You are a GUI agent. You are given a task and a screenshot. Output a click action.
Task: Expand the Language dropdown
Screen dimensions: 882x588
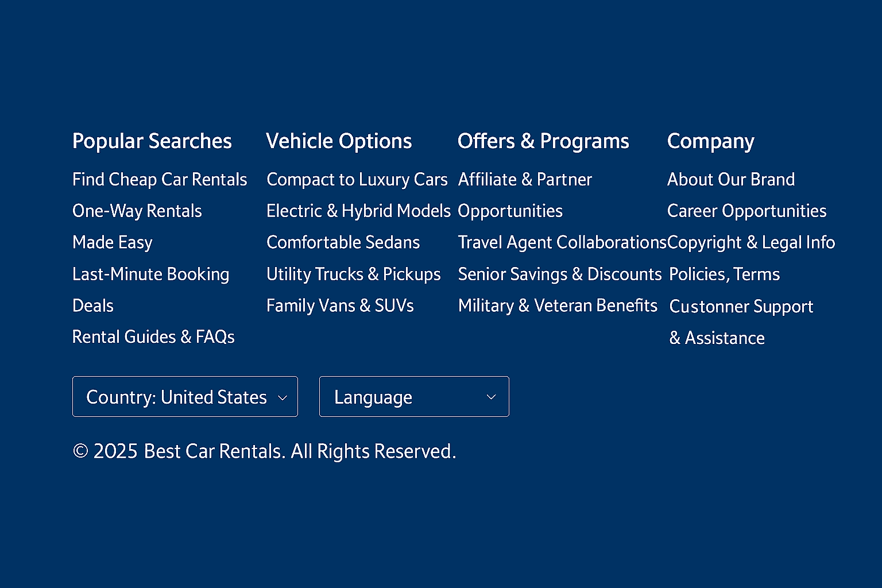pyautogui.click(x=413, y=397)
